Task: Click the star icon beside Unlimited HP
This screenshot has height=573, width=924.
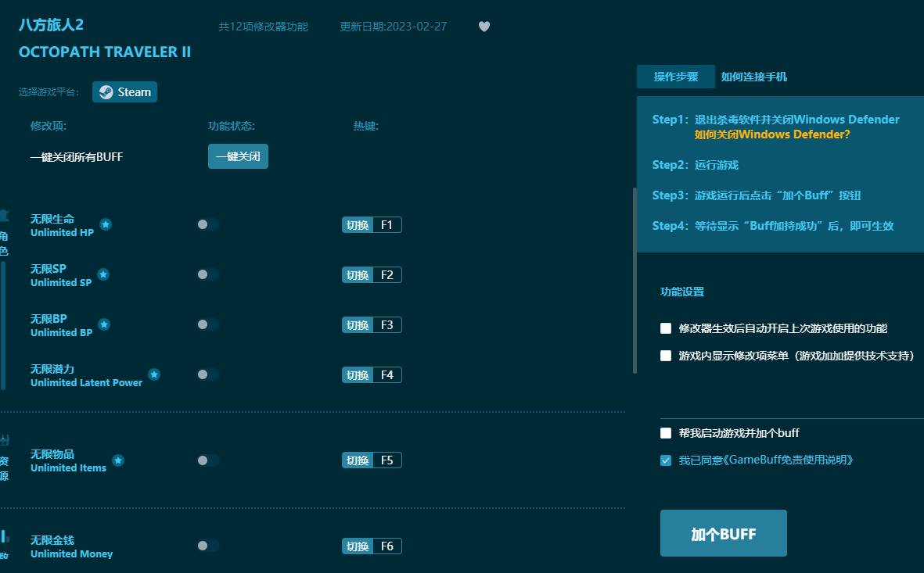Action: (x=106, y=224)
